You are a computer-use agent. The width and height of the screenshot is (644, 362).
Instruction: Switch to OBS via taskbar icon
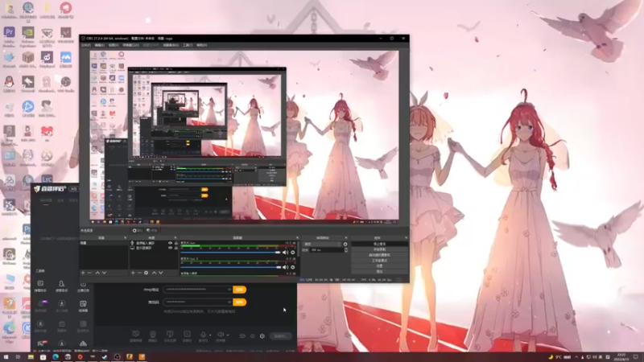pyautogui.click(x=117, y=357)
